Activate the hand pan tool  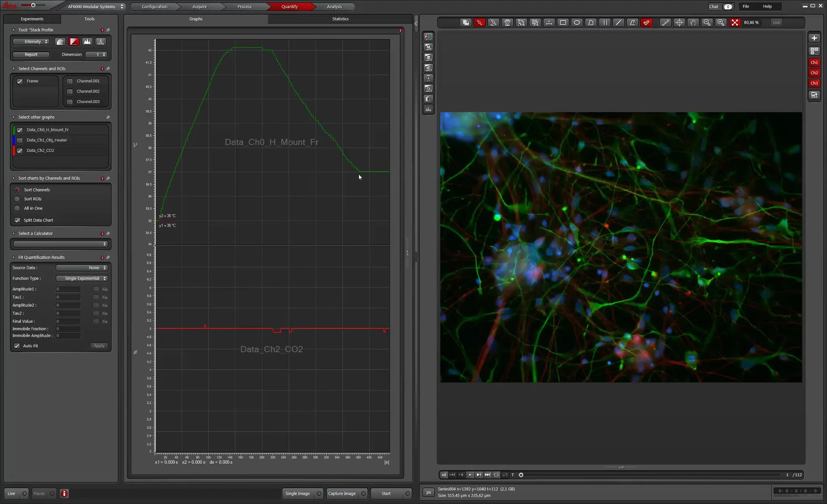point(693,23)
